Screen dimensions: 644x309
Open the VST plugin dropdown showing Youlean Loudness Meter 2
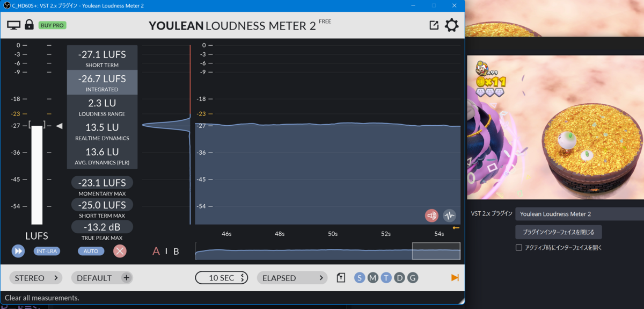click(580, 214)
